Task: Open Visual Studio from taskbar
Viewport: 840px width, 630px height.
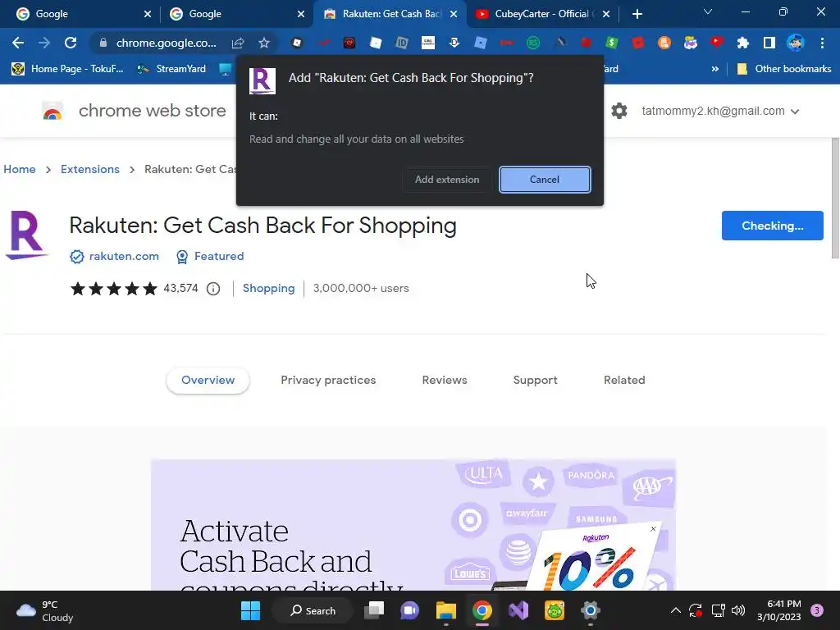Action: [x=518, y=610]
